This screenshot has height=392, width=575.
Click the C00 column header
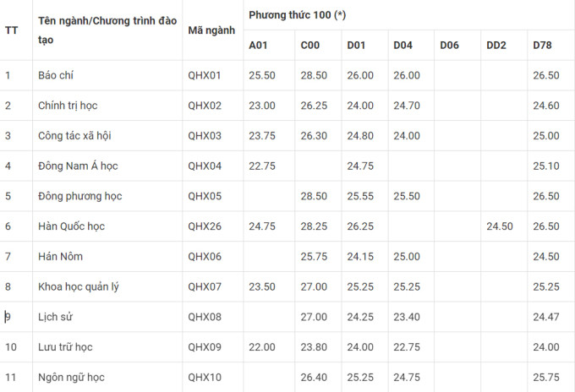tap(309, 45)
